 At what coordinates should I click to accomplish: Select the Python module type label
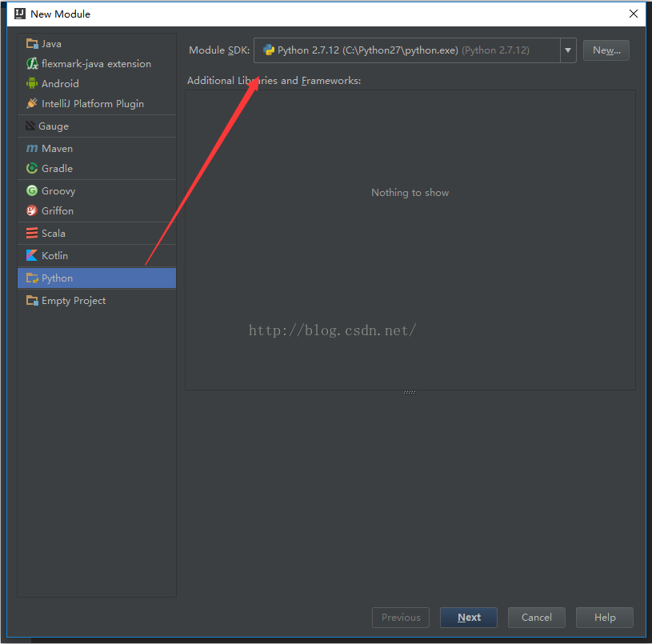58,278
